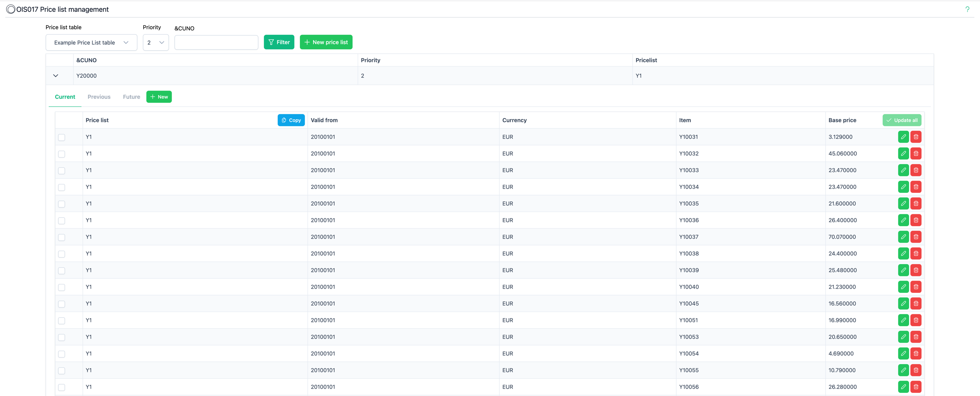Open the Price list table dropdown
Viewport: 980px width, 396px height.
tap(91, 42)
